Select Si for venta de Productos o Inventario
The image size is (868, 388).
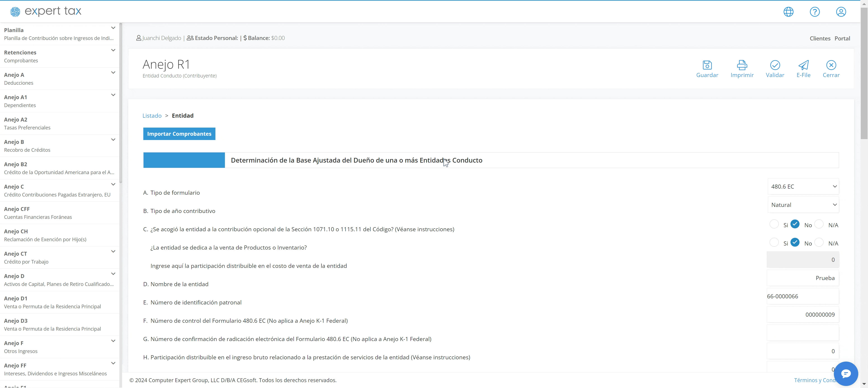(x=774, y=242)
